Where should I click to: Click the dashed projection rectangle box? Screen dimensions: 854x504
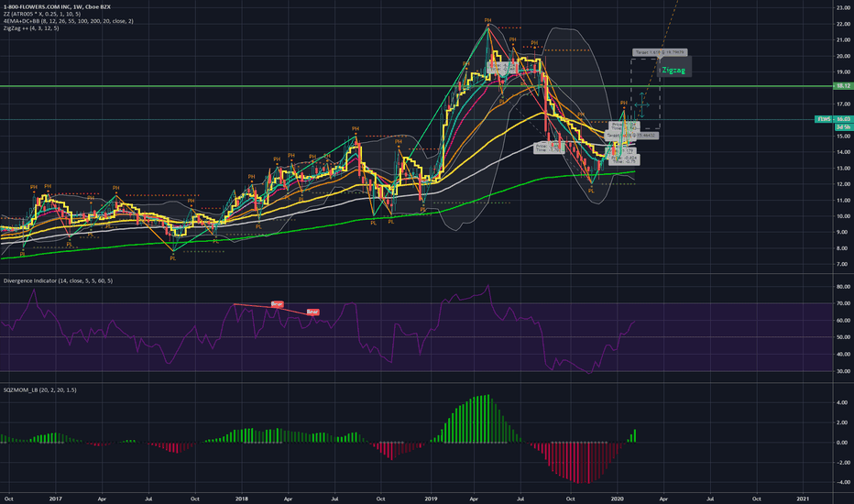point(645,93)
